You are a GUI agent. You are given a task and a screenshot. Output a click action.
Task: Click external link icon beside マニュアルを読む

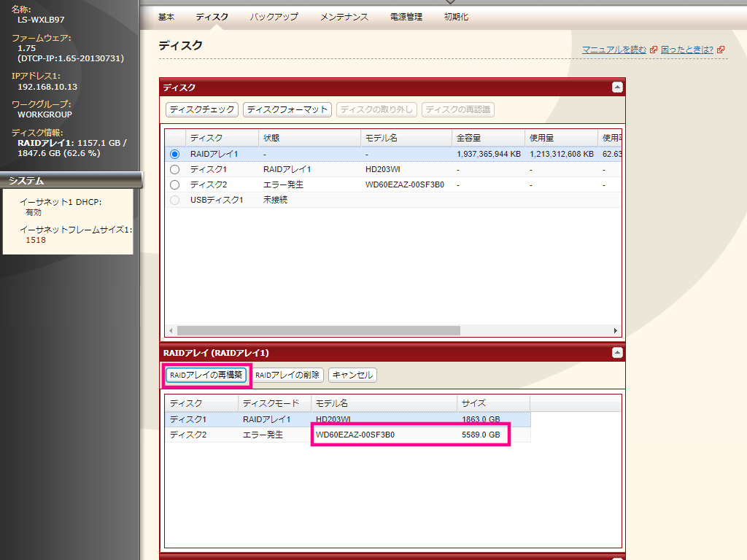653,50
